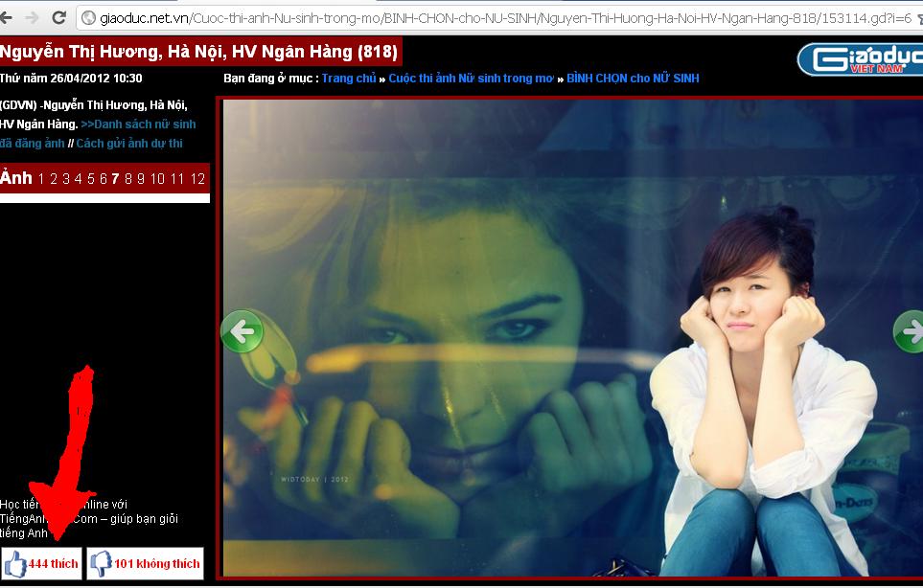Click the date 'Thứ năm 26/04/2012 10:30'
The image size is (923, 588).
[71, 79]
